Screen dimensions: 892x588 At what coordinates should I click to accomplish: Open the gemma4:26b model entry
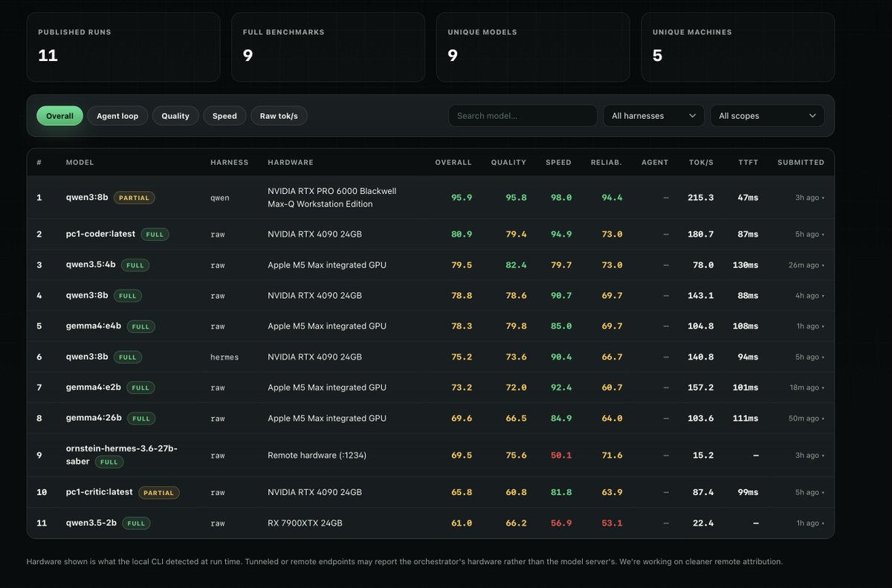[94, 419]
